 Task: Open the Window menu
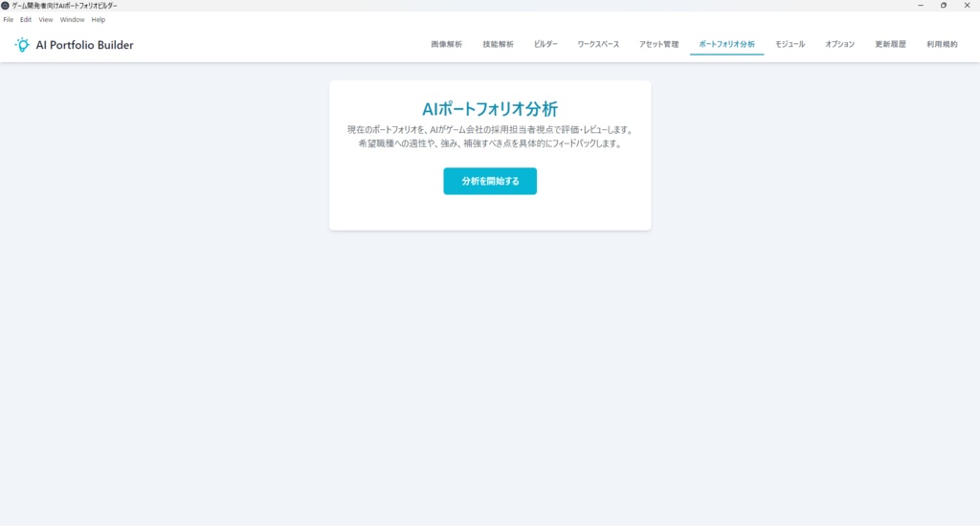click(x=72, y=19)
